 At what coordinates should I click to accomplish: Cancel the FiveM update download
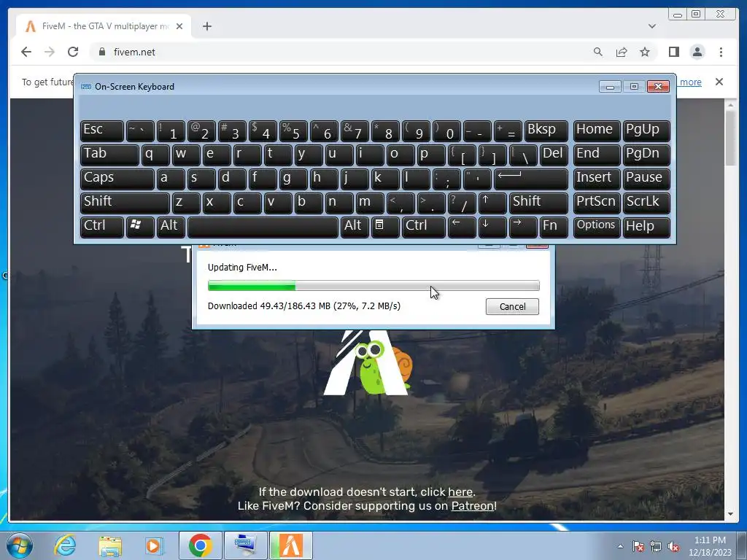tap(512, 307)
